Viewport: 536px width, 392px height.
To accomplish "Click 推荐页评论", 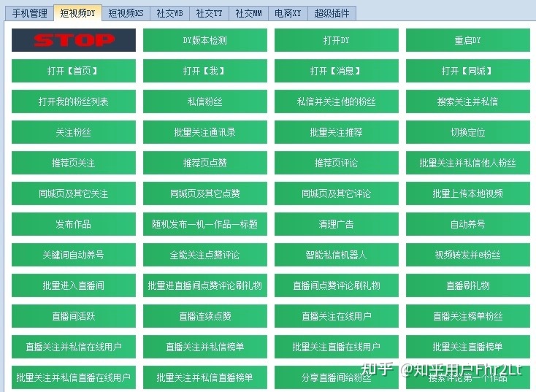I will pos(337,163).
